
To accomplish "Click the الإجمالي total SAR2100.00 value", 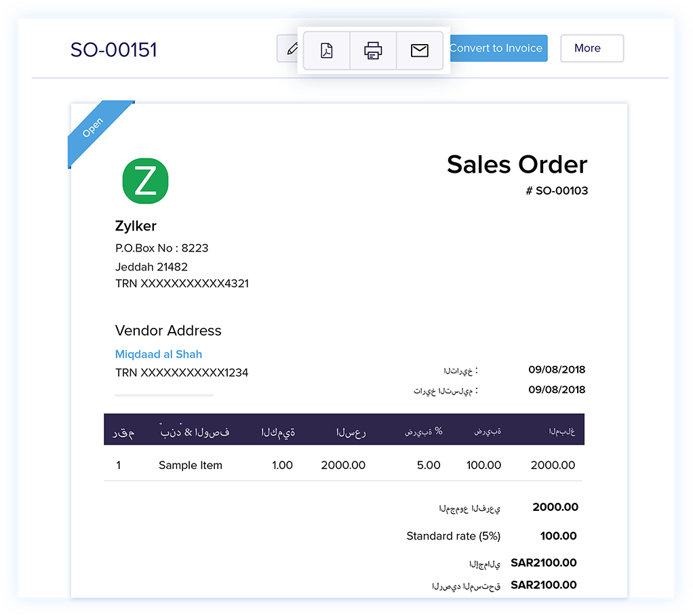I will pyautogui.click(x=544, y=562).
